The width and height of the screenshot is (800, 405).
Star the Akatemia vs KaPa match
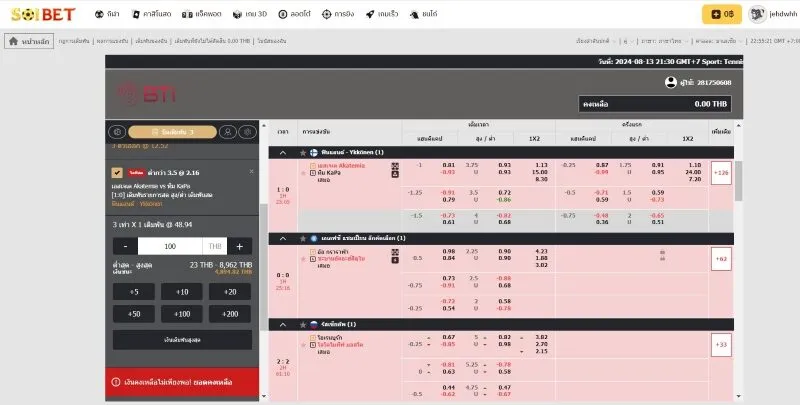[304, 173]
